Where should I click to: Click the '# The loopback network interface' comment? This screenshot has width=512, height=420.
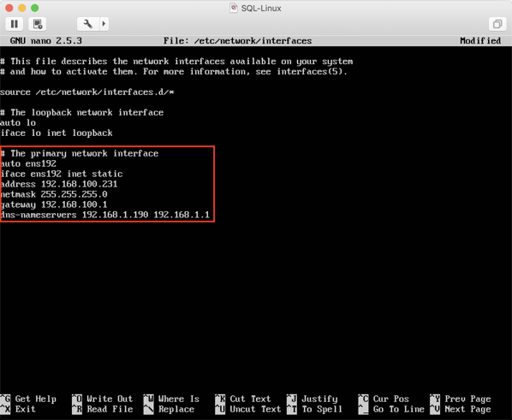click(81, 113)
